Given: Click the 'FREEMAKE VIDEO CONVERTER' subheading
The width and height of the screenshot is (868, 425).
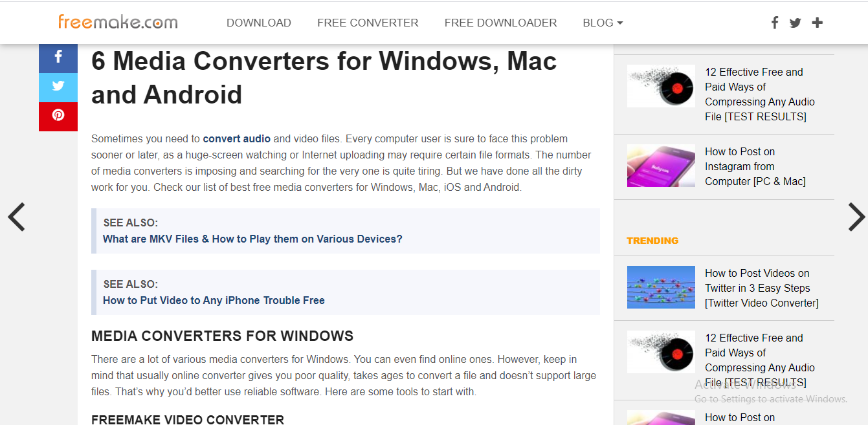Looking at the screenshot, I should [188, 420].
